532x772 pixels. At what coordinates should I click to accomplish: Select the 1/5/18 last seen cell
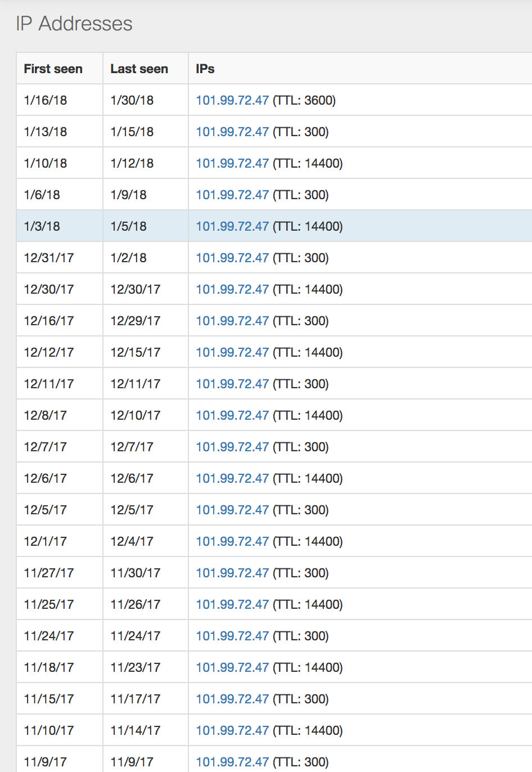coord(146,226)
